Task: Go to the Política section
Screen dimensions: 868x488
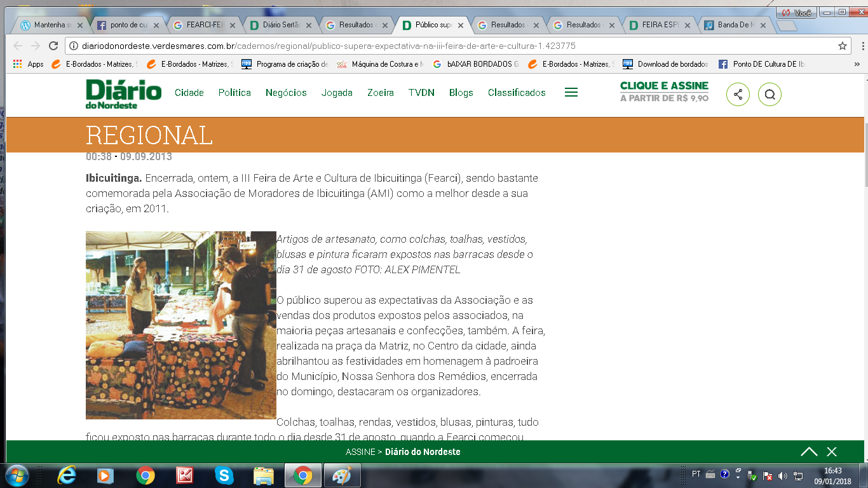Action: click(x=234, y=93)
